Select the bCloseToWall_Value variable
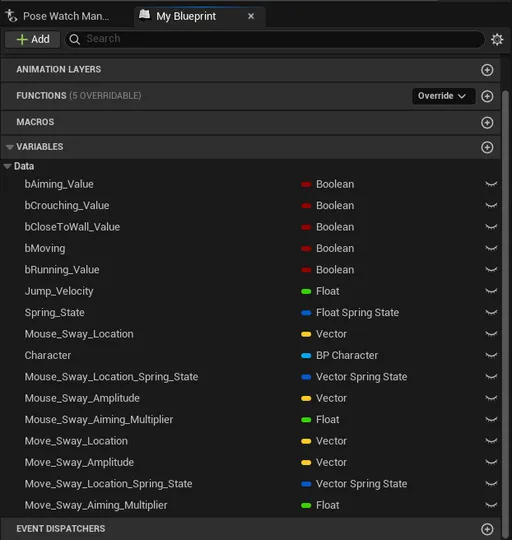The width and height of the screenshot is (512, 540). (x=72, y=227)
